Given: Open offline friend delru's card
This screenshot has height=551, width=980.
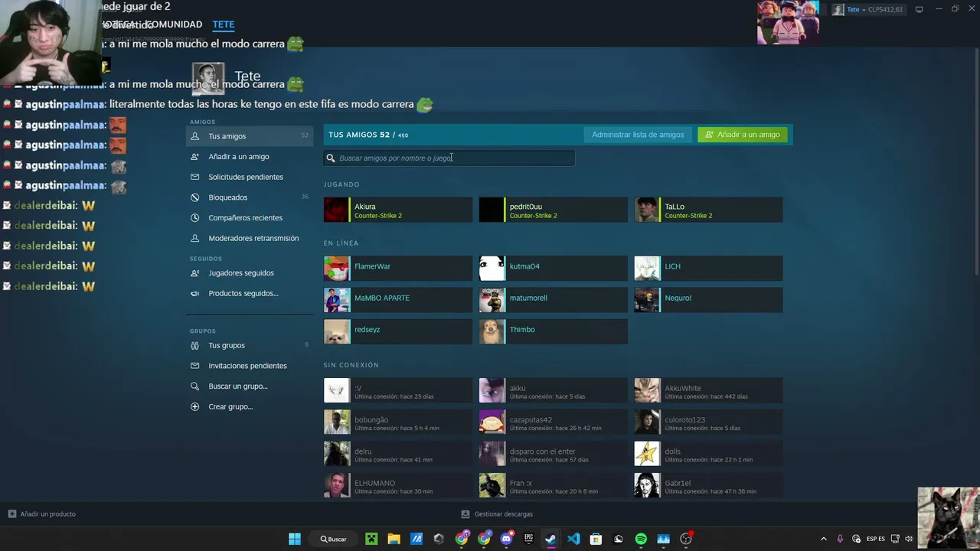Looking at the screenshot, I should pos(398,454).
